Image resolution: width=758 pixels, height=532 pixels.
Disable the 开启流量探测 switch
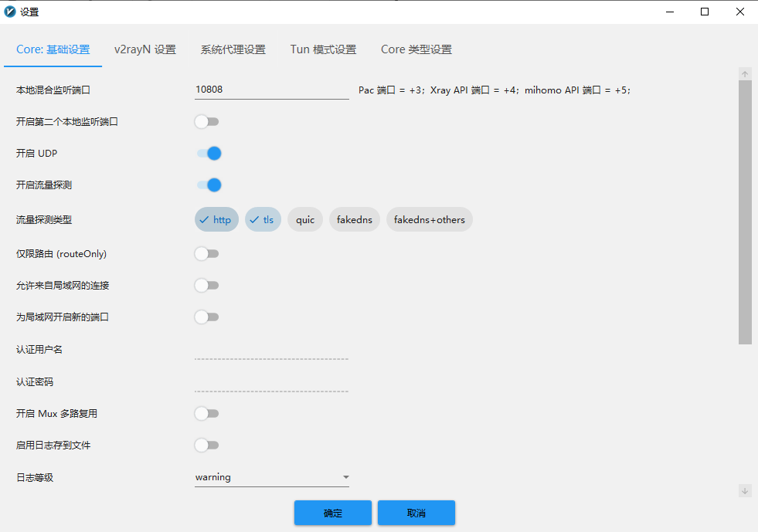tap(209, 185)
